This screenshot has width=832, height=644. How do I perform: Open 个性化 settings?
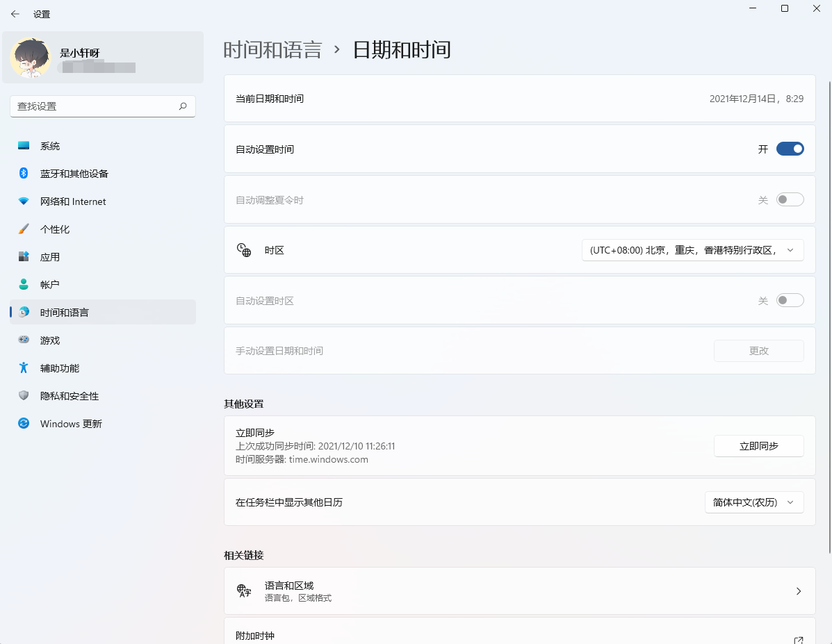[x=103, y=229]
